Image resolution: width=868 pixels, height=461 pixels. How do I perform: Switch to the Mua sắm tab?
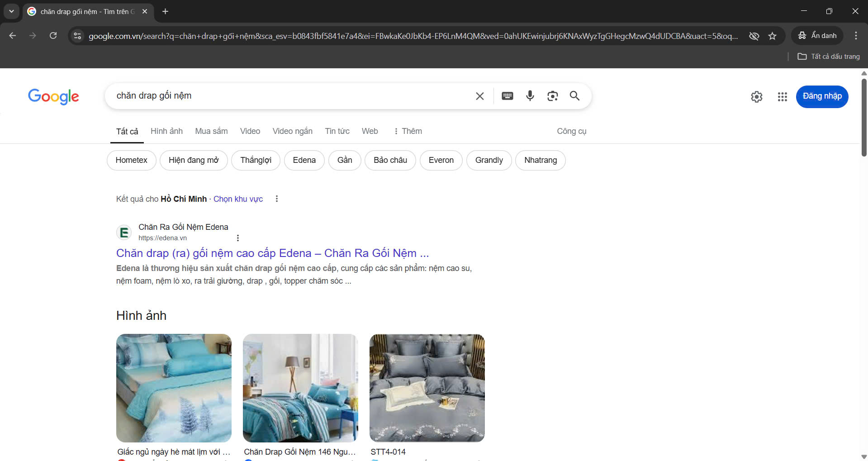click(x=211, y=131)
